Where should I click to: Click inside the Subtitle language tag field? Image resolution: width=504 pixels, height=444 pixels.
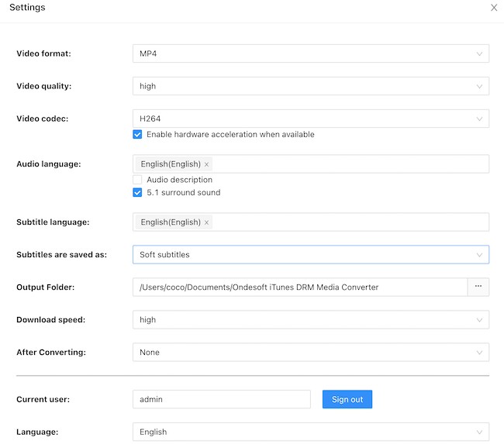click(349, 222)
